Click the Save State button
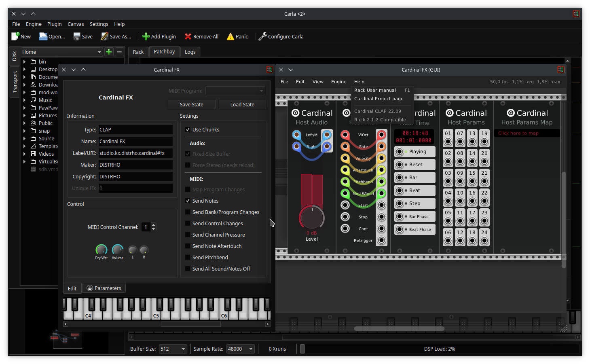The height and width of the screenshot is (364, 590). tap(192, 104)
